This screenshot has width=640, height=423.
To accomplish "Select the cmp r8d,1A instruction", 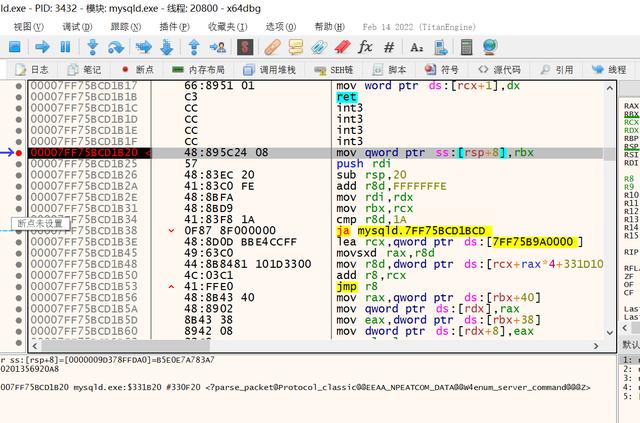I will tap(371, 220).
